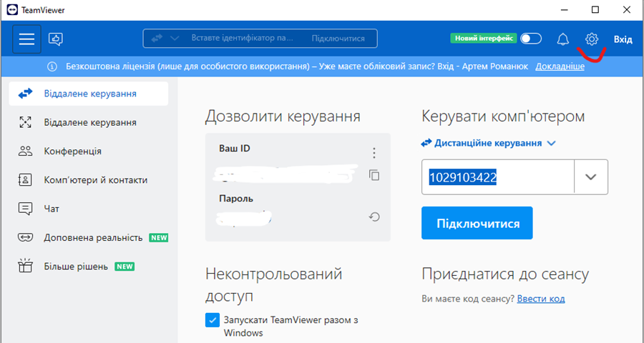Select Конференція in the sidebar

[x=72, y=151]
